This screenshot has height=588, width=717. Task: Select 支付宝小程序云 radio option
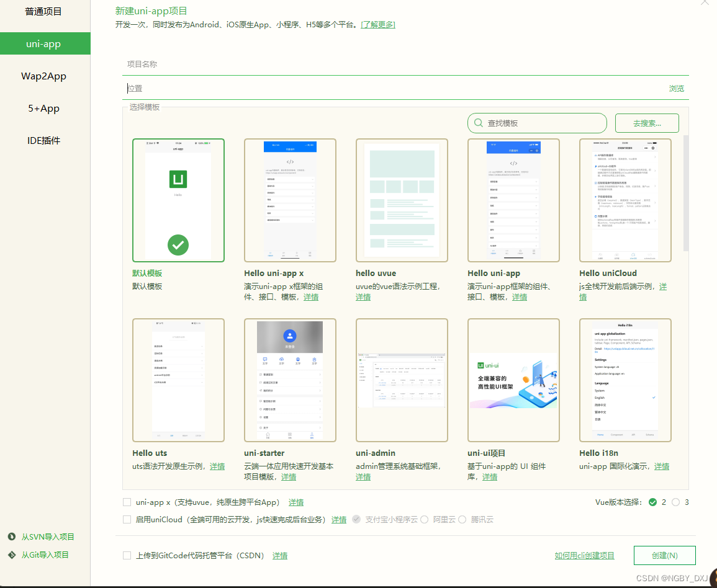357,520
